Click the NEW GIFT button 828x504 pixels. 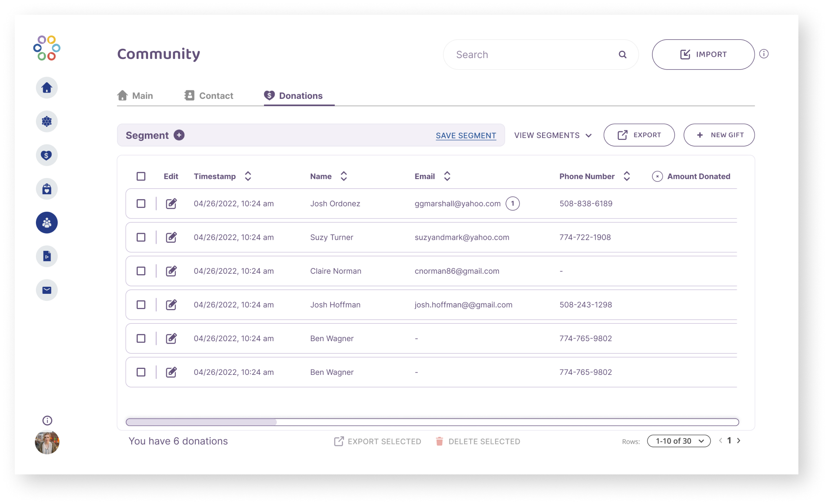[719, 135]
